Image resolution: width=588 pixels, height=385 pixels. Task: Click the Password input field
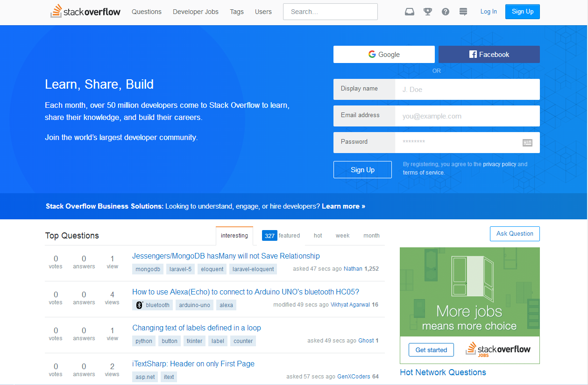(x=468, y=142)
